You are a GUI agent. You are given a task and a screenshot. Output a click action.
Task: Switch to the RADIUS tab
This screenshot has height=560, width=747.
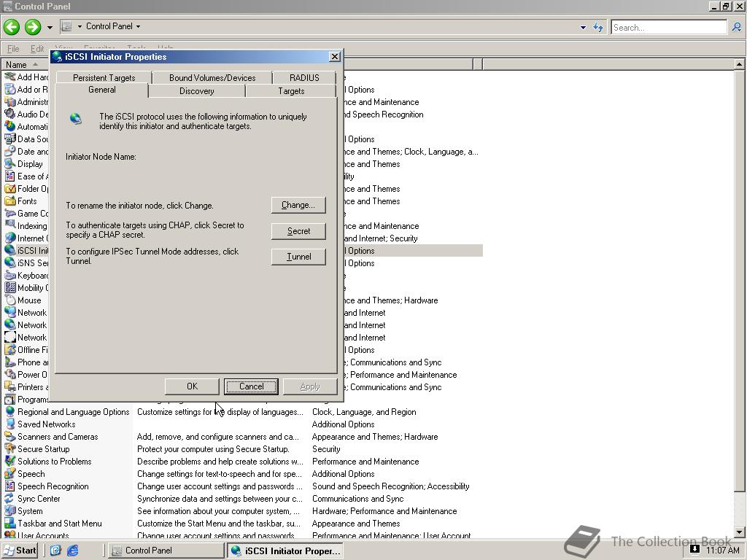point(304,77)
